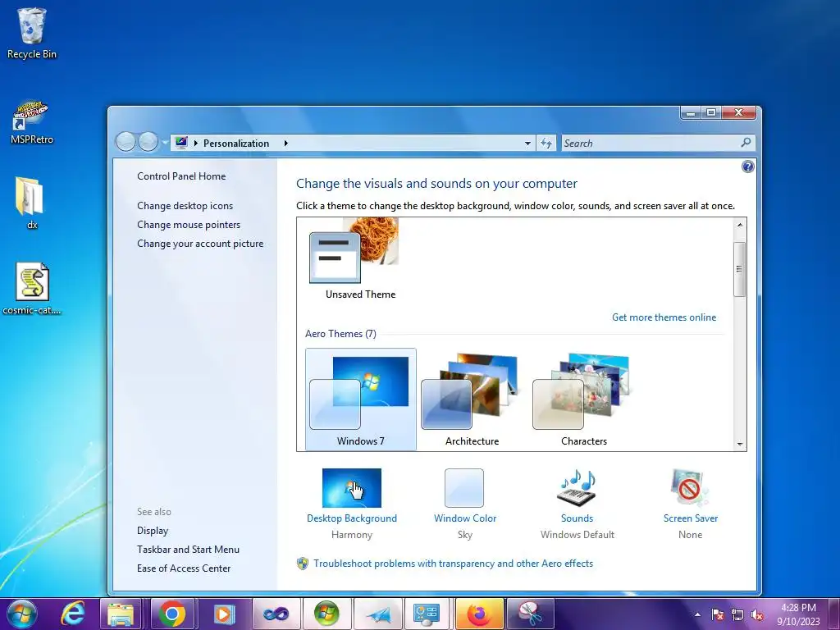Select the dx folder on desktop

pos(30,203)
